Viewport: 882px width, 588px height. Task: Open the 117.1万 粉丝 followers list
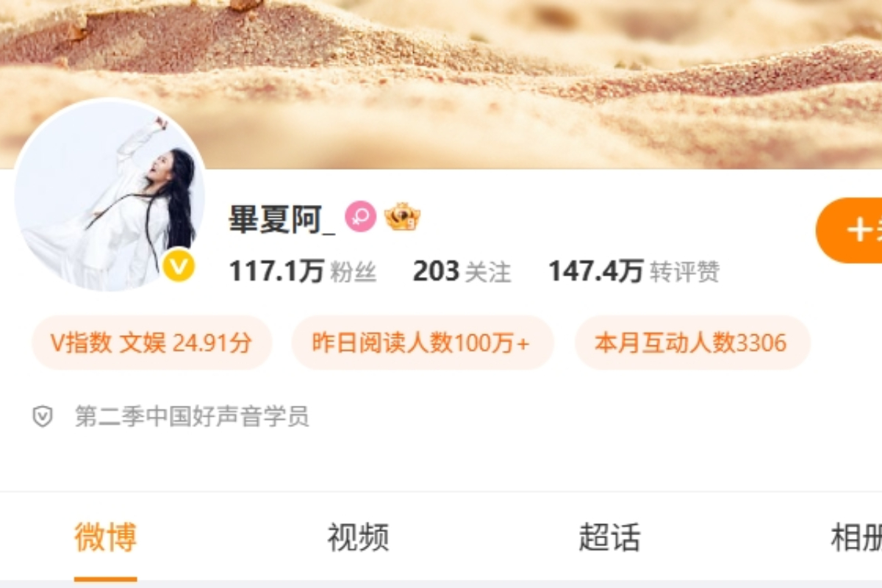pos(303,272)
